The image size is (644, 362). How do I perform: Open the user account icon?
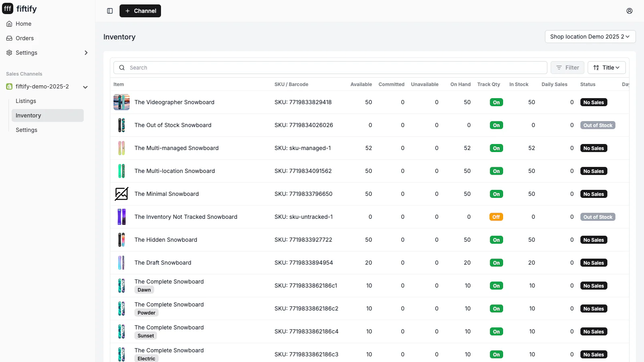tap(630, 11)
